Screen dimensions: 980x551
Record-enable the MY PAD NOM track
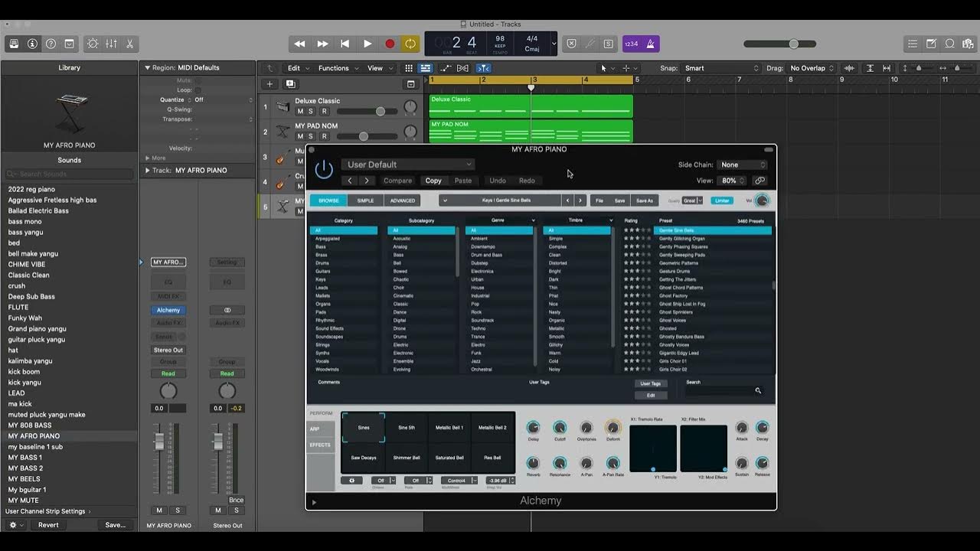(x=324, y=136)
